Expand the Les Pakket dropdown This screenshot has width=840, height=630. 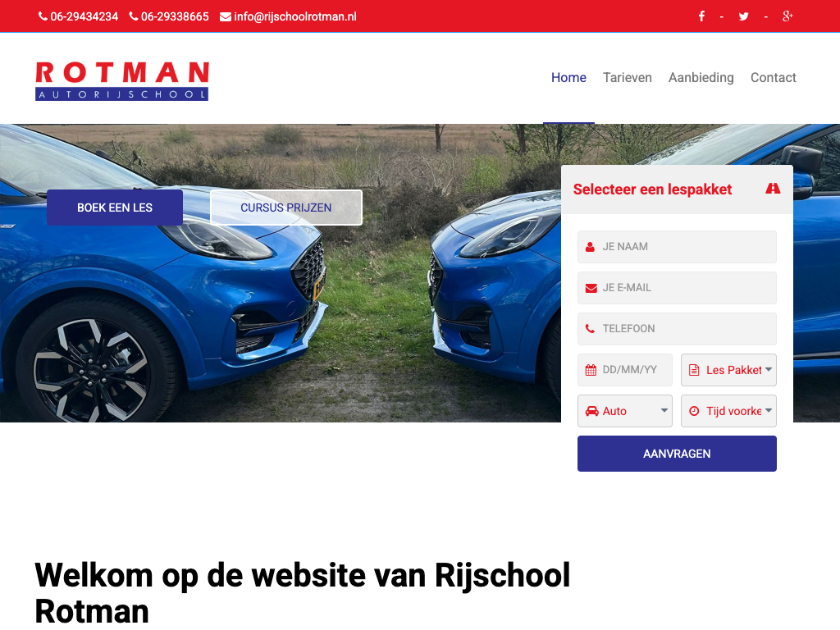click(728, 370)
